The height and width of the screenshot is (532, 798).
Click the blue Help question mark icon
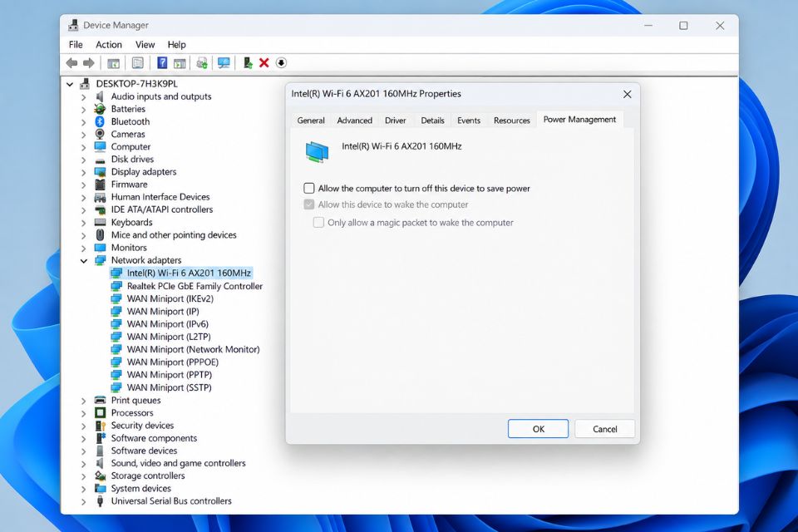pos(162,62)
